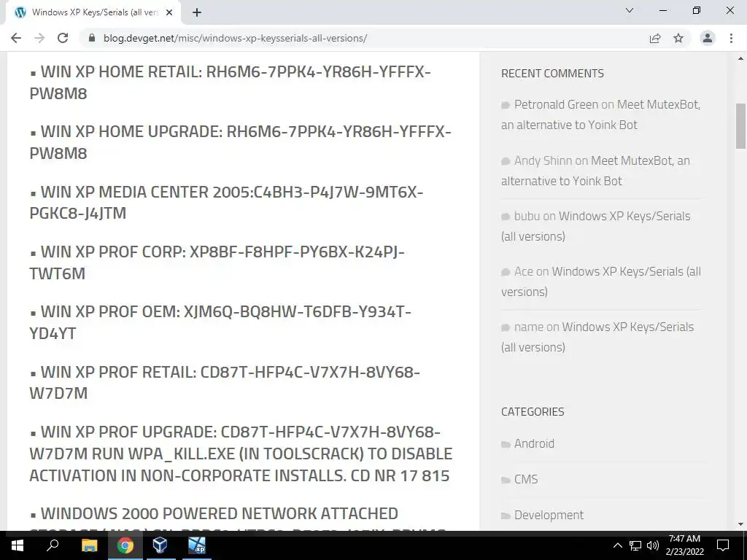
Task: Open the XP virtual machine taskbar icon
Action: click(x=196, y=545)
